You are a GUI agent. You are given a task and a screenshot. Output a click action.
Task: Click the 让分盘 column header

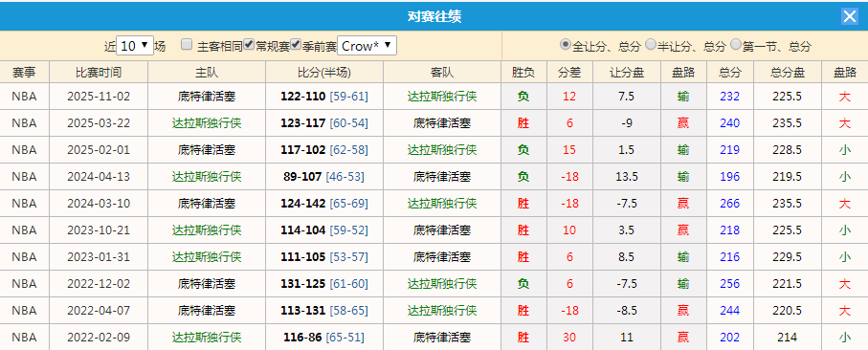tap(627, 72)
